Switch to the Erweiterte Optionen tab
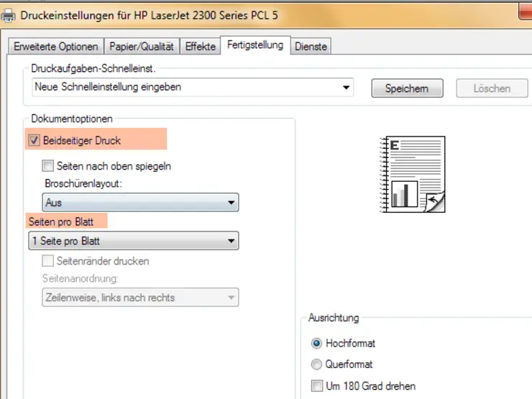This screenshot has height=399, width=532. (x=55, y=47)
